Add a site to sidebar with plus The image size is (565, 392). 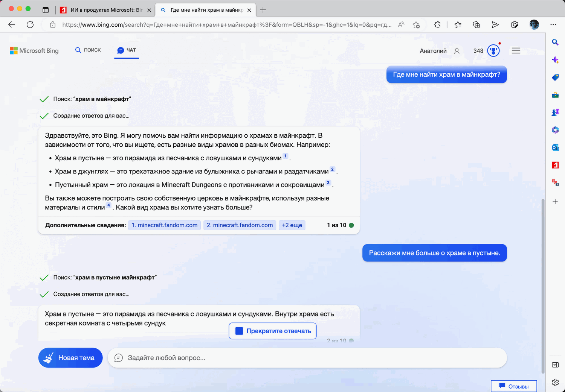555,202
